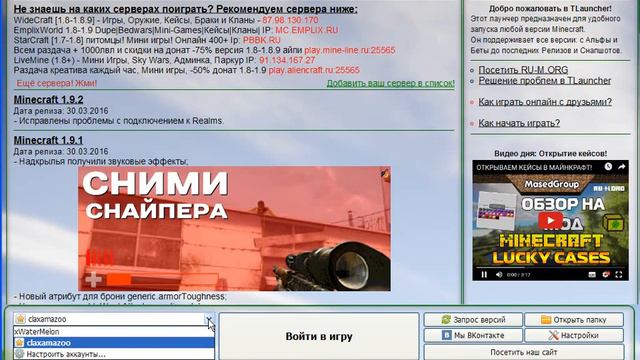Click the plus icon in the ad banner
The image size is (640, 360).
tap(93, 279)
